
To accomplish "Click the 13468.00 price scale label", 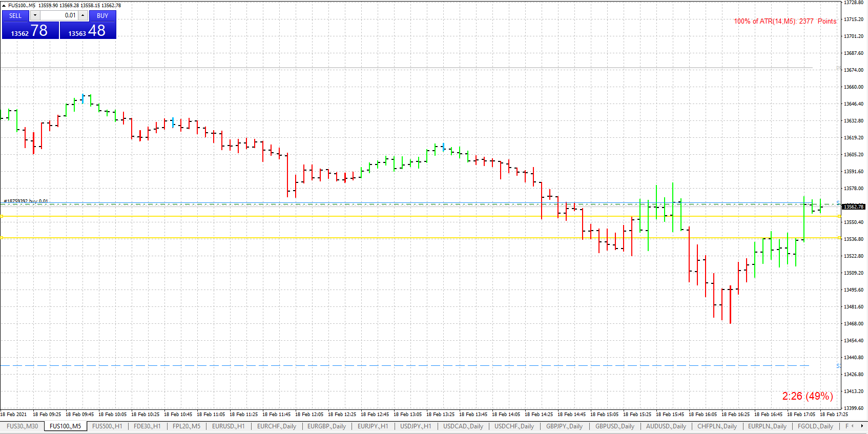I will pos(854,324).
